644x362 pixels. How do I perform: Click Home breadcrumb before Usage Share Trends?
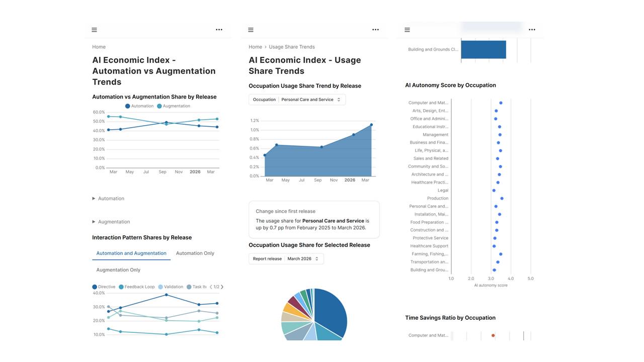255,47
